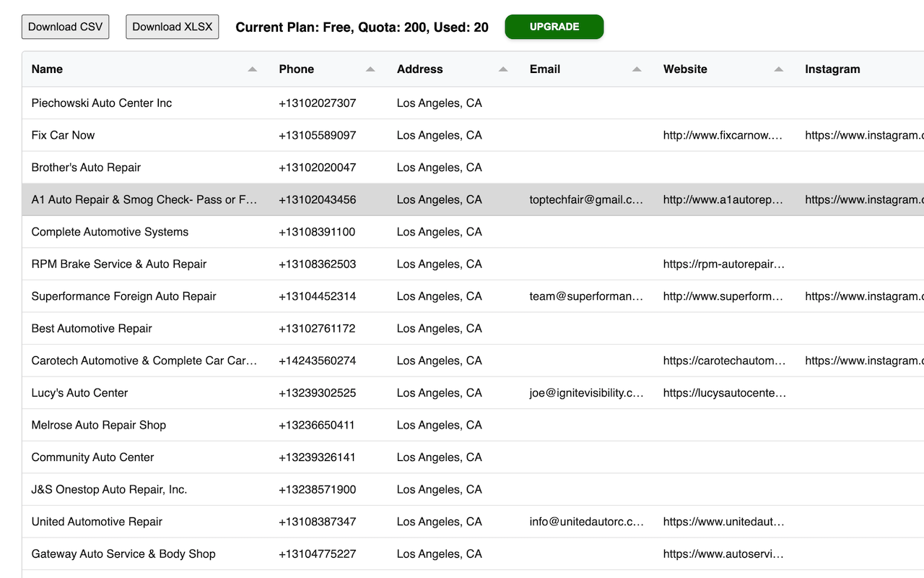Hit the green UPGRADE button

[x=554, y=27]
